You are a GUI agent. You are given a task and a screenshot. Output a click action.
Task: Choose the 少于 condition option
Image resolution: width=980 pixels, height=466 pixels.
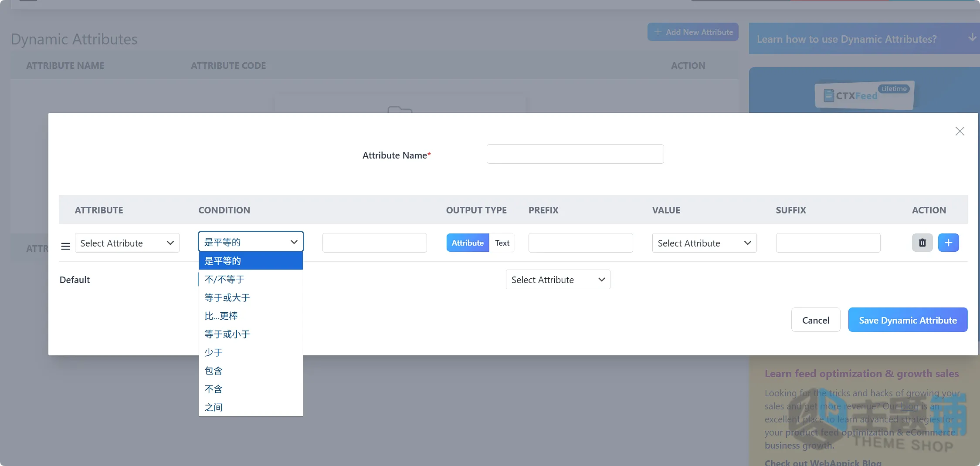[x=251, y=352]
